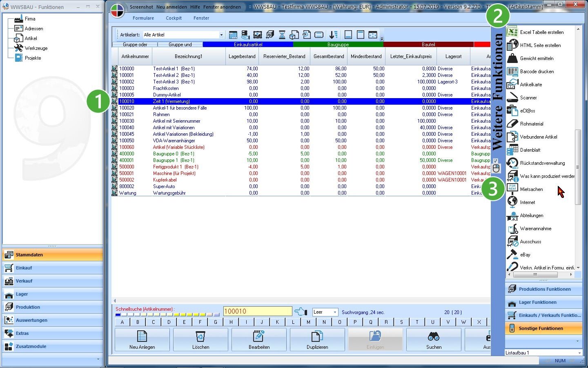Open Warenannahme function
This screenshot has height=368, width=588.
click(529, 228)
